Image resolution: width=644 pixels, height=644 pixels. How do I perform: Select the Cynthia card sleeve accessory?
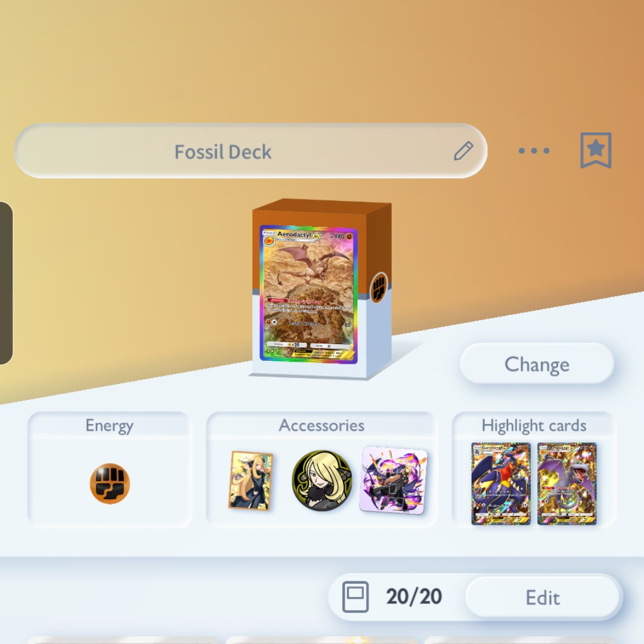(x=250, y=481)
